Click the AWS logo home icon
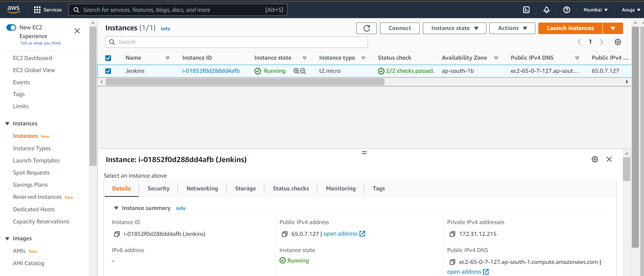 click(x=14, y=9)
